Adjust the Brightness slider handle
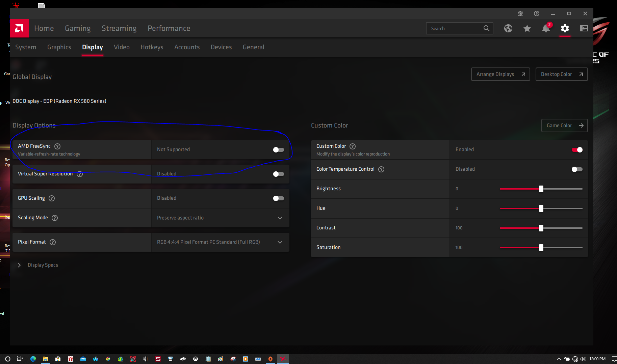 pyautogui.click(x=541, y=189)
